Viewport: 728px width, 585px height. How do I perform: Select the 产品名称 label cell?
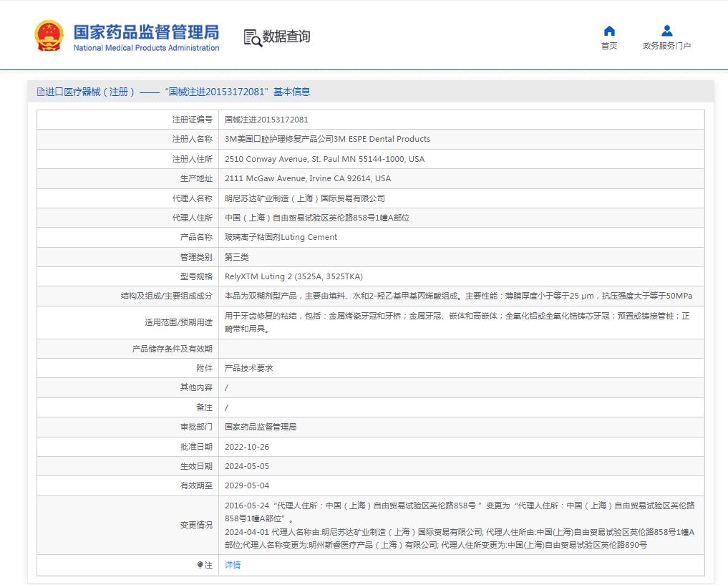tap(127, 237)
